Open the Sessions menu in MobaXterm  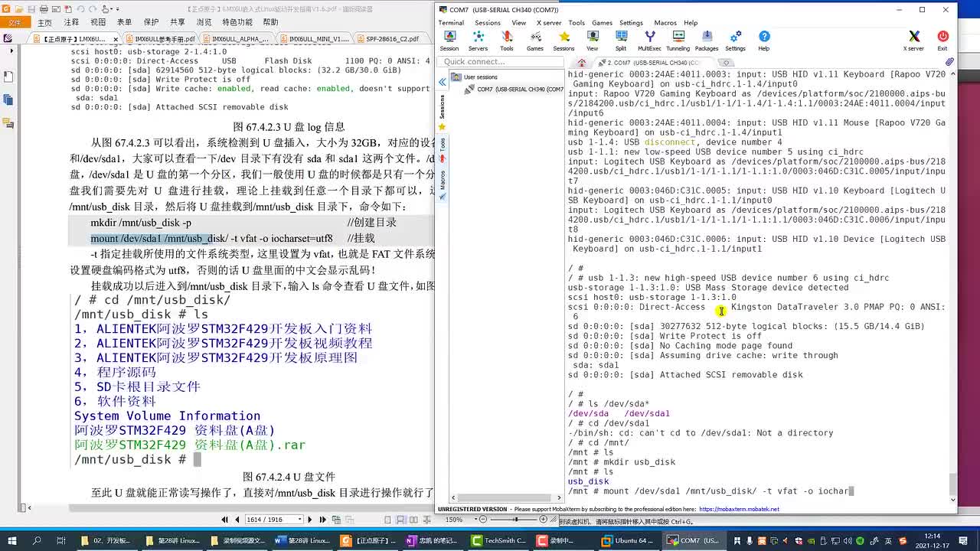click(488, 23)
